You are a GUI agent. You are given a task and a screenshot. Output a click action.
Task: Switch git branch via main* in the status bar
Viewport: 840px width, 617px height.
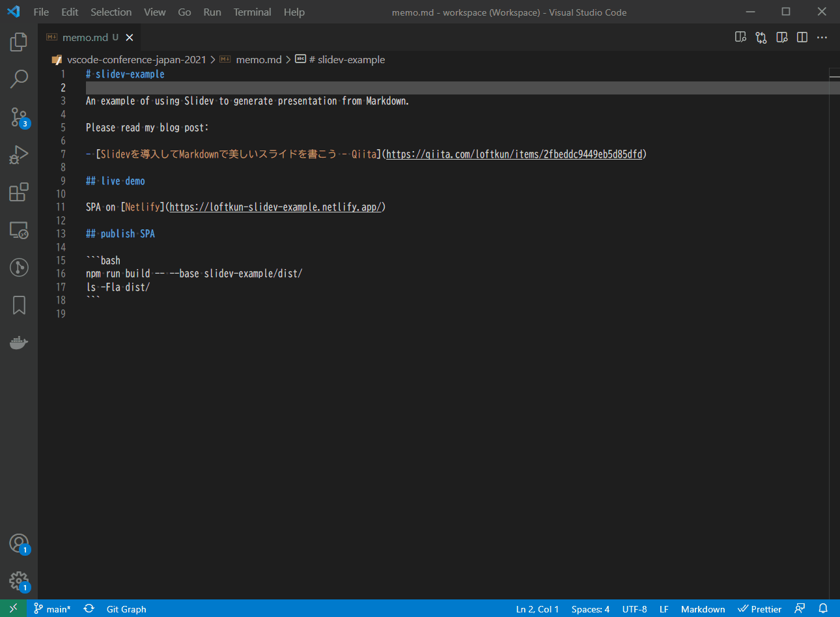point(52,609)
